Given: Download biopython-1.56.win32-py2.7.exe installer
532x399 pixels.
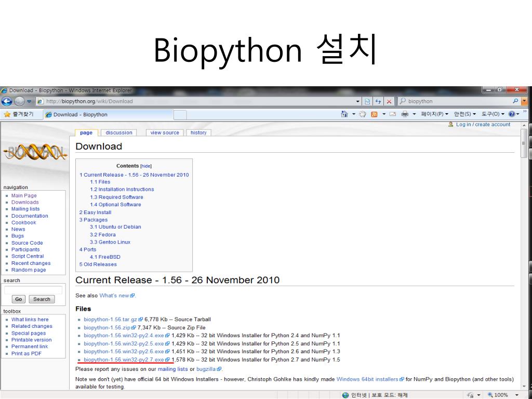Looking at the screenshot, I should (126, 360).
